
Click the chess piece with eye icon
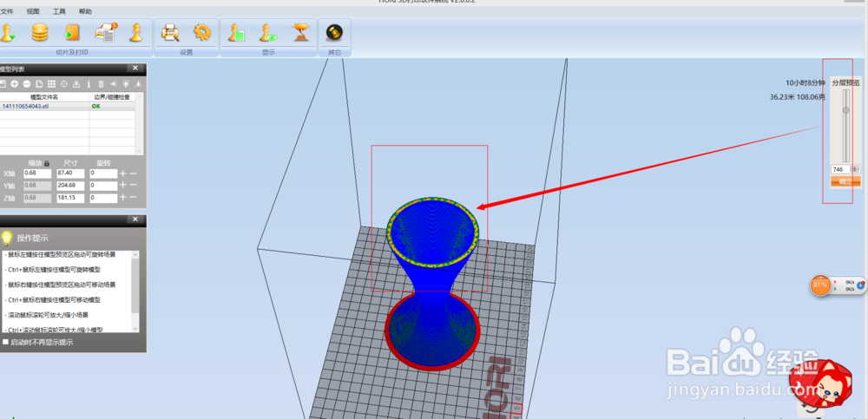(268, 33)
